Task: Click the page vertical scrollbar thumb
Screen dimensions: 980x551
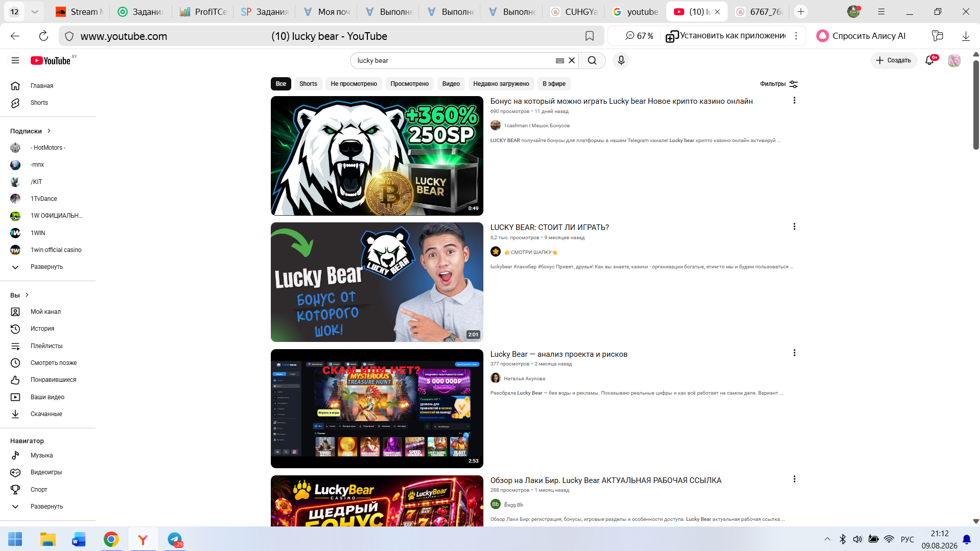Action: coord(975,105)
